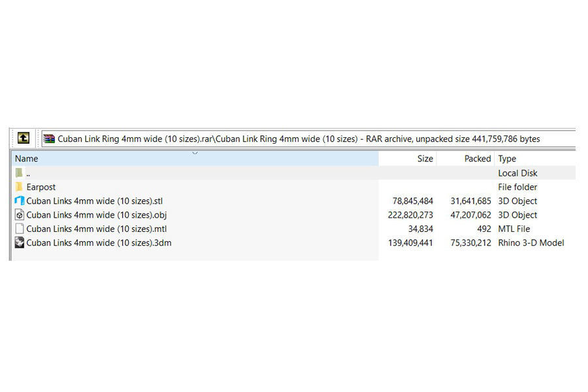Image resolution: width=588 pixels, height=392 pixels.
Task: Click the up one level arrow button
Action: pos(23,138)
